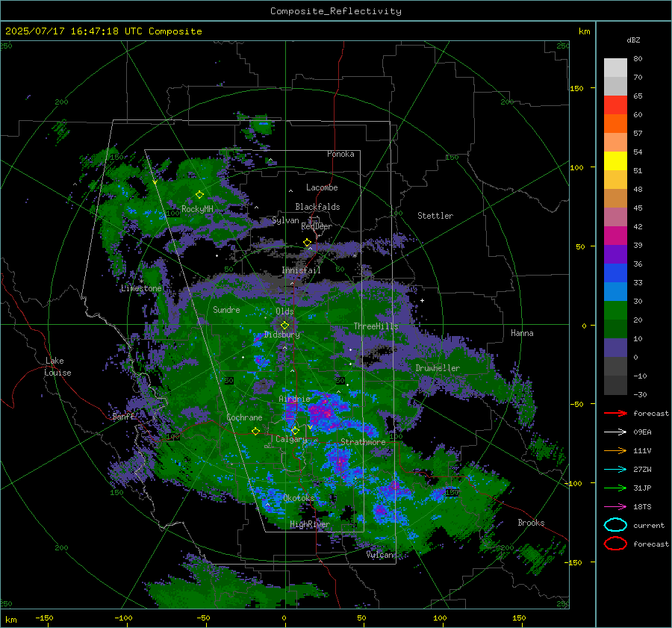Screen dimensions: 672x628
Task: Click the white 09EA arrow legend icon
Action: coord(615,432)
